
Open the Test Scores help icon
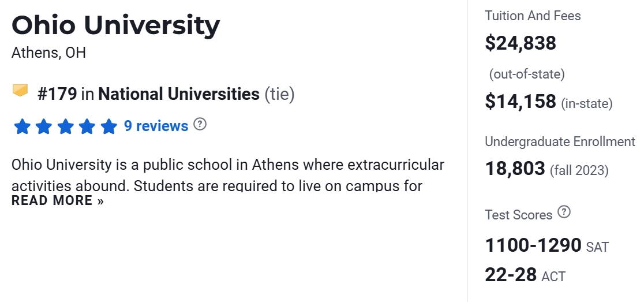tap(564, 212)
